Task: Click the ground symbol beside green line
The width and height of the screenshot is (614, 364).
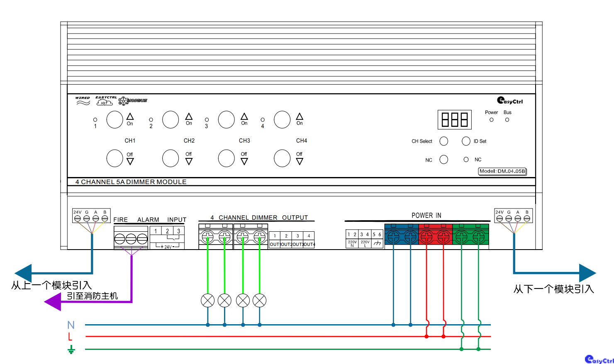Action: tap(71, 350)
